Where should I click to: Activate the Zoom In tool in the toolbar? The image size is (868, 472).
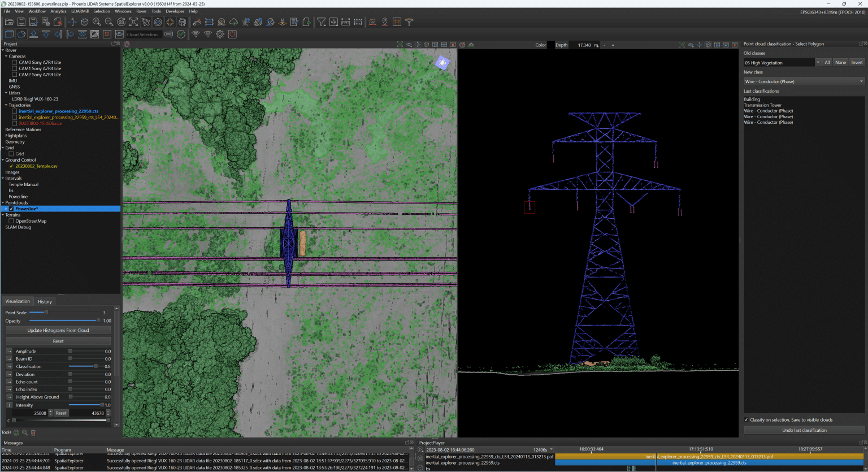pyautogui.click(x=97, y=21)
